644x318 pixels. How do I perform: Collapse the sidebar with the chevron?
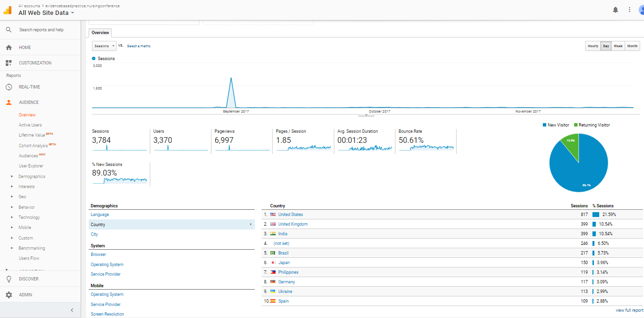[x=72, y=310]
